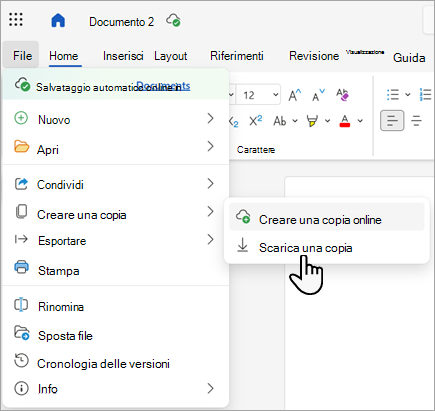Click the Info circle icon
Image resolution: width=435 pixels, height=411 pixels.
tap(21, 389)
